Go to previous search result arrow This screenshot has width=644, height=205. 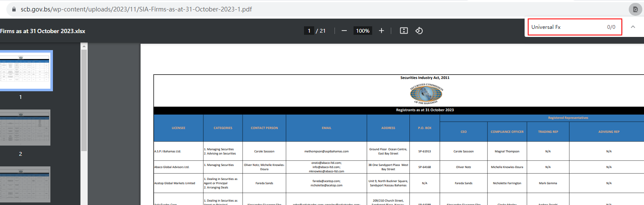point(633,27)
